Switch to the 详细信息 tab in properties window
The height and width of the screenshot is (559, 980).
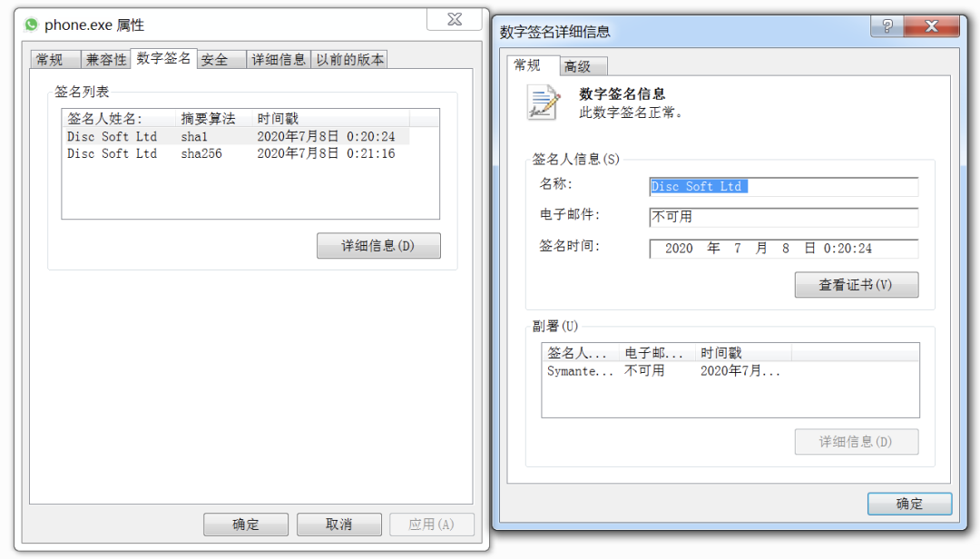[x=279, y=59]
